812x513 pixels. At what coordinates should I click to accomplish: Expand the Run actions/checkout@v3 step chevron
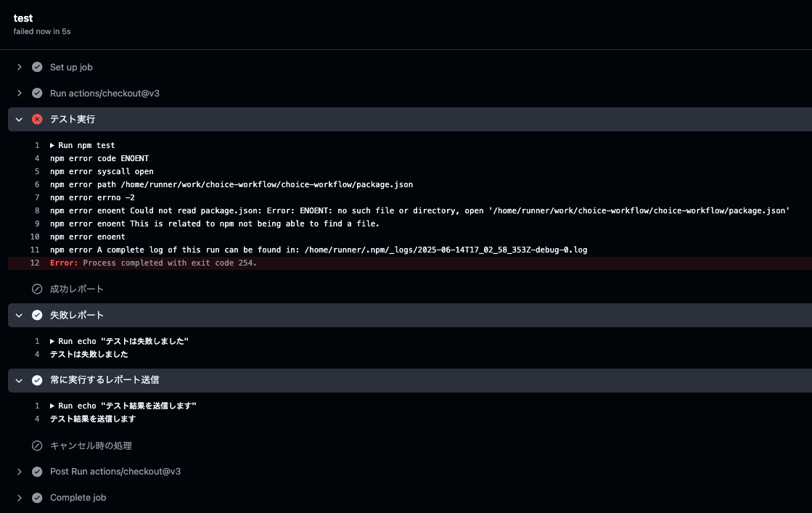pyautogui.click(x=19, y=93)
